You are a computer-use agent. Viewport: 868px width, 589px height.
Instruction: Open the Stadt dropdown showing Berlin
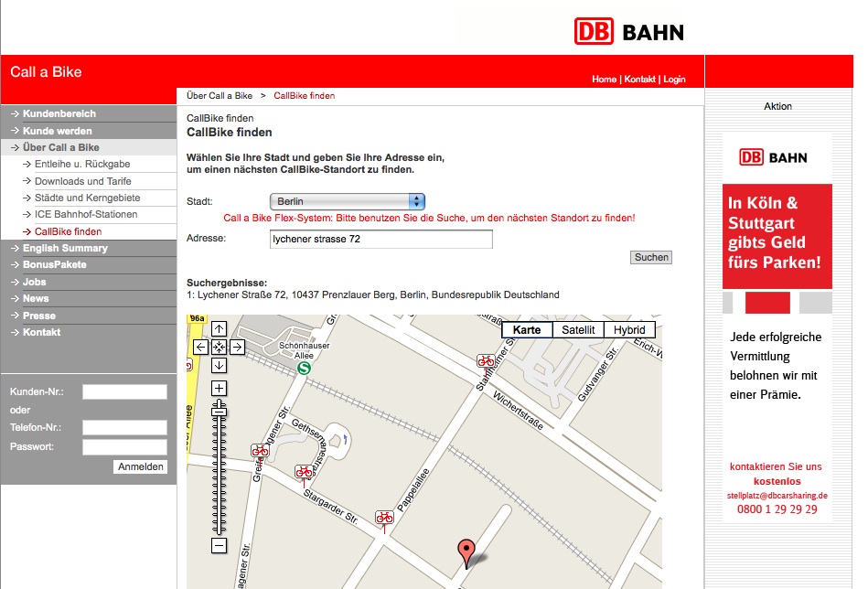point(347,201)
